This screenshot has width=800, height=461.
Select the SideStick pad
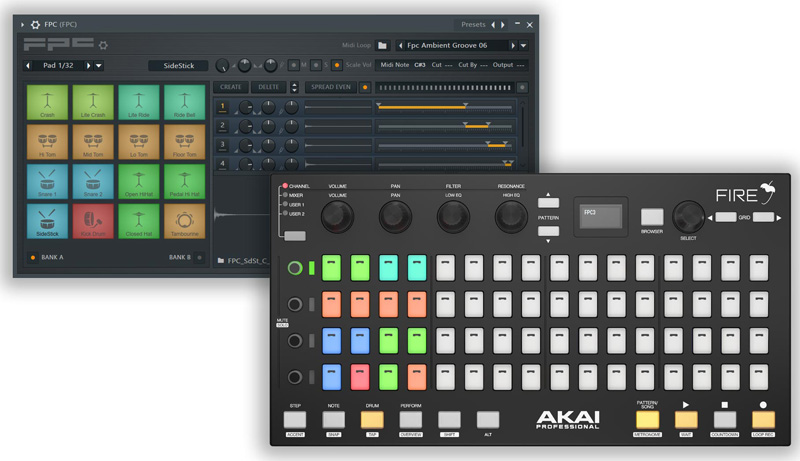tap(47, 221)
